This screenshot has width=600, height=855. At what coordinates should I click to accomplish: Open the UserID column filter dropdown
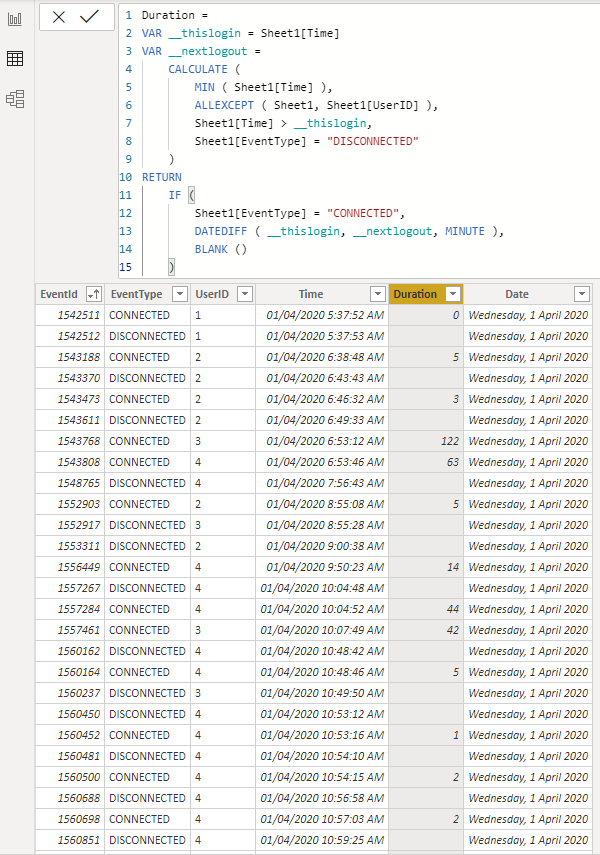coord(245,294)
